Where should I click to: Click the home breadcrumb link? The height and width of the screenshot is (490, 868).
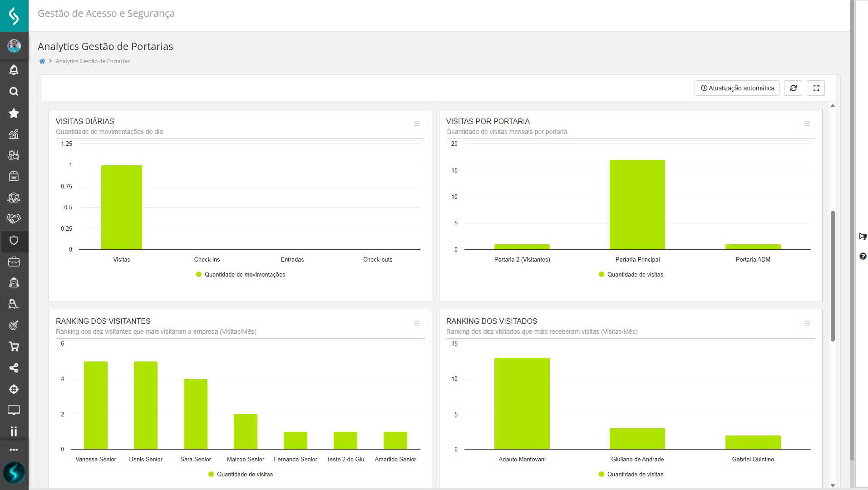pos(42,61)
